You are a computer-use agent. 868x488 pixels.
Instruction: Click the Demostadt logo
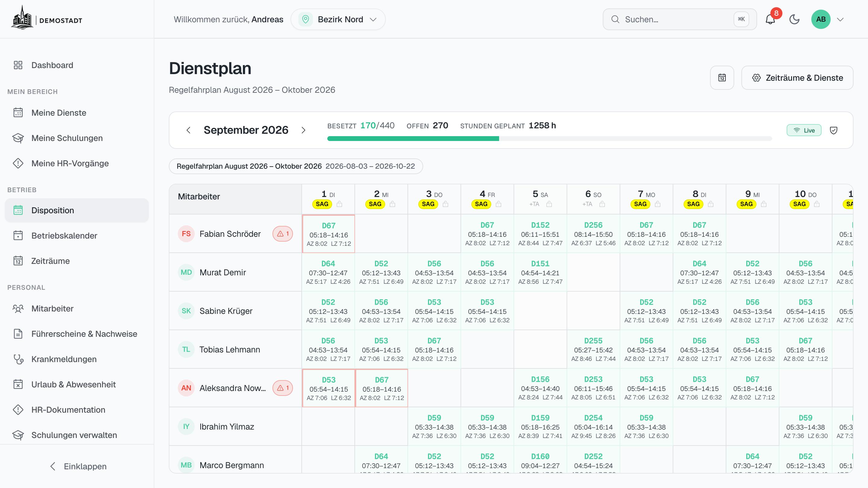47,18
